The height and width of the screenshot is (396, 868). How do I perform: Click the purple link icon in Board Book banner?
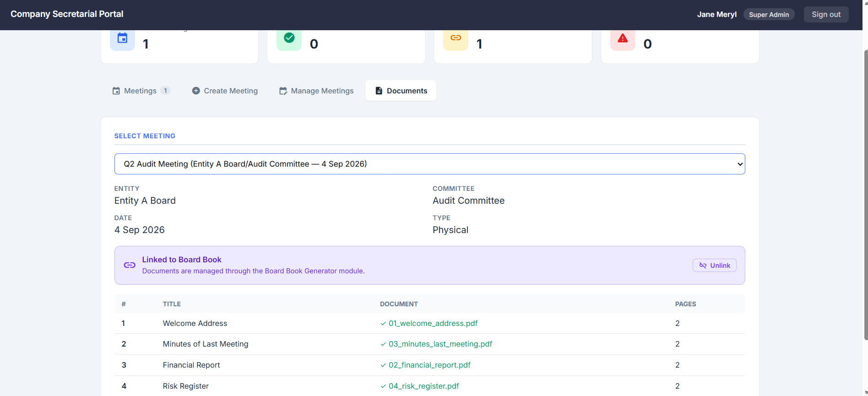click(x=130, y=265)
